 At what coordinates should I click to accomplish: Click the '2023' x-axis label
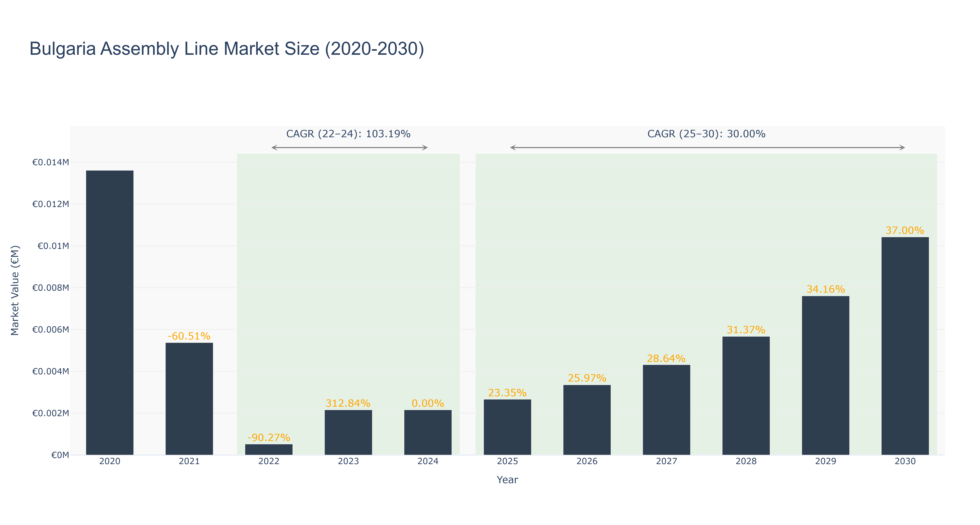point(348,461)
